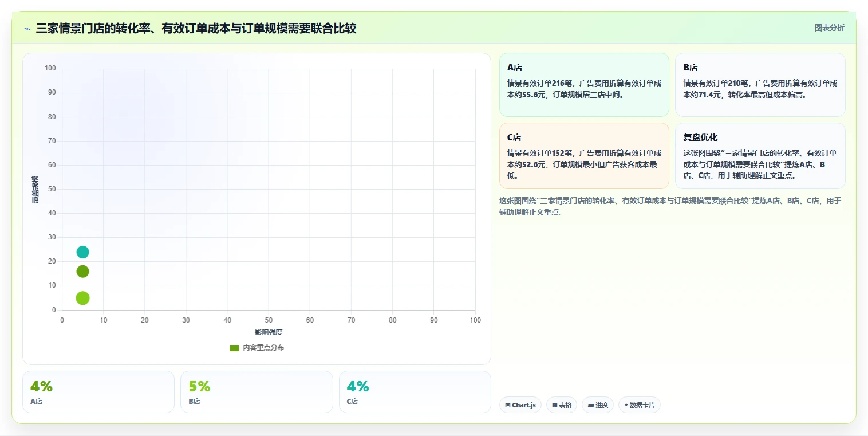Select the teal bubble on the chart
Image resolution: width=868 pixels, height=436 pixels.
(x=82, y=252)
